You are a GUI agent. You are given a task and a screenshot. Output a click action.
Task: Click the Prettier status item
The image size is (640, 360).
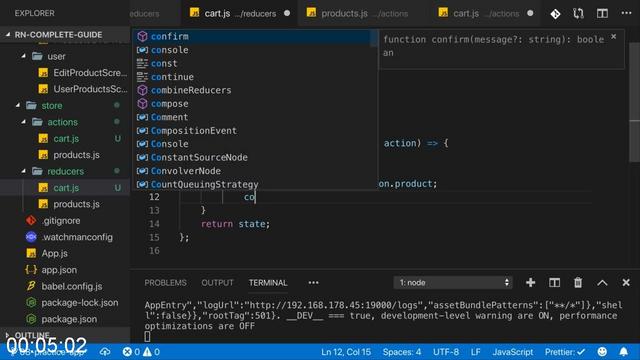(x=565, y=352)
